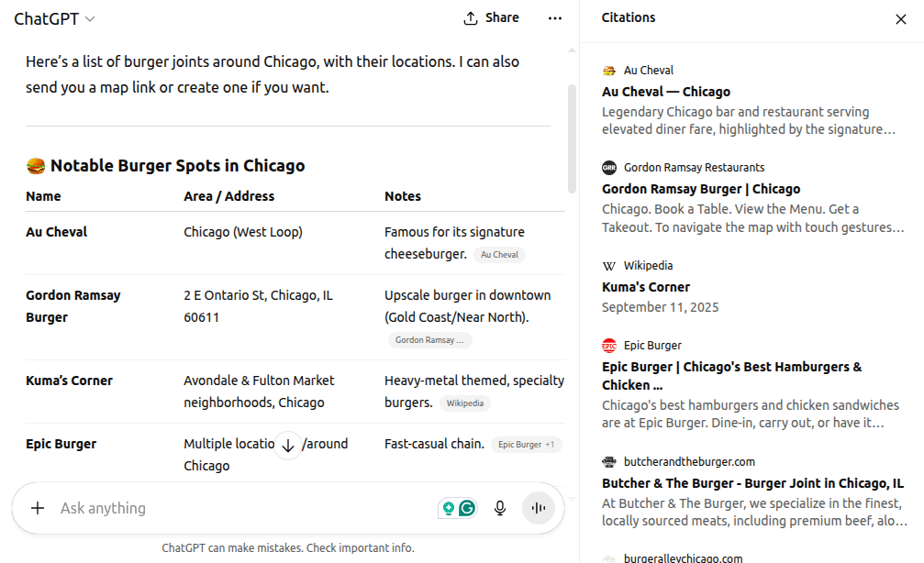Click the Epic Burger favicon in Citations

pyautogui.click(x=608, y=345)
